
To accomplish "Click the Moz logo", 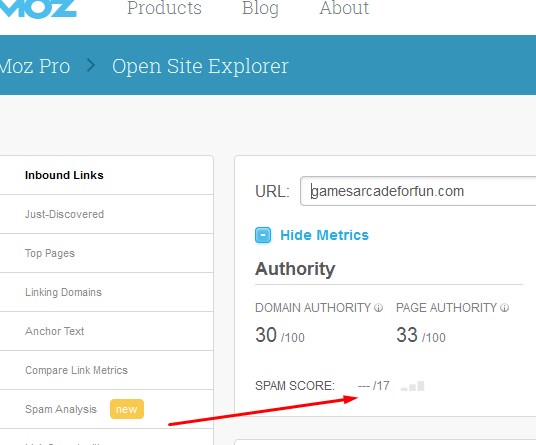I will coord(38,8).
